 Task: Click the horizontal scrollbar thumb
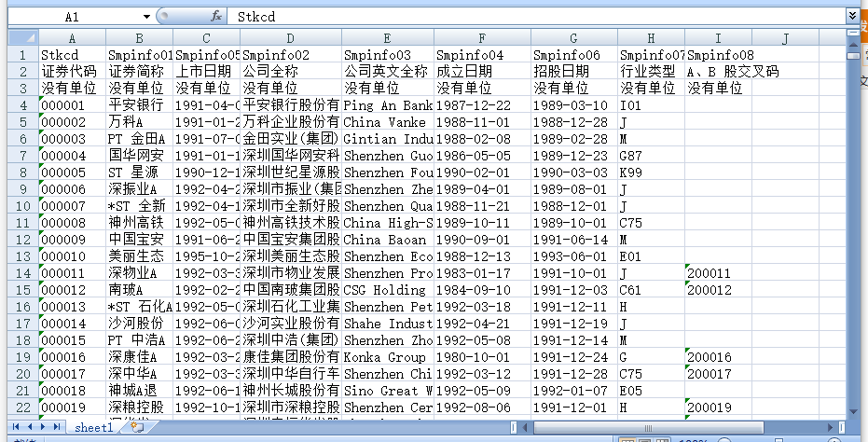pos(648,428)
